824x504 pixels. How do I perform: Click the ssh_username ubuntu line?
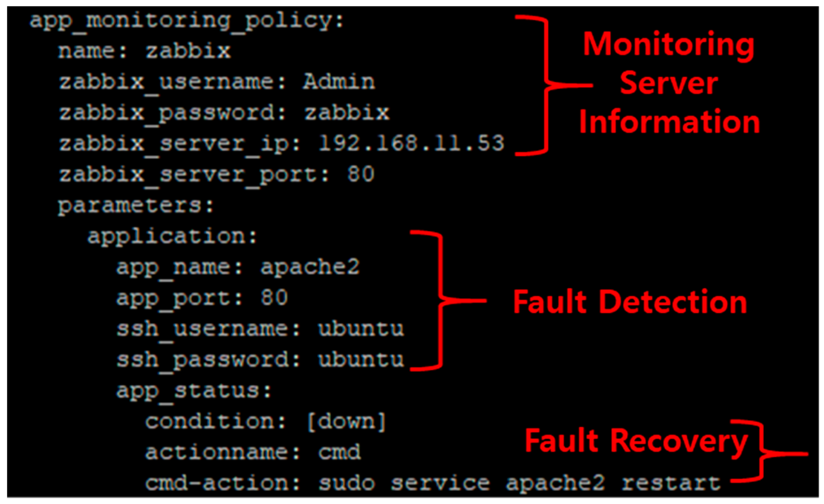pyautogui.click(x=260, y=329)
